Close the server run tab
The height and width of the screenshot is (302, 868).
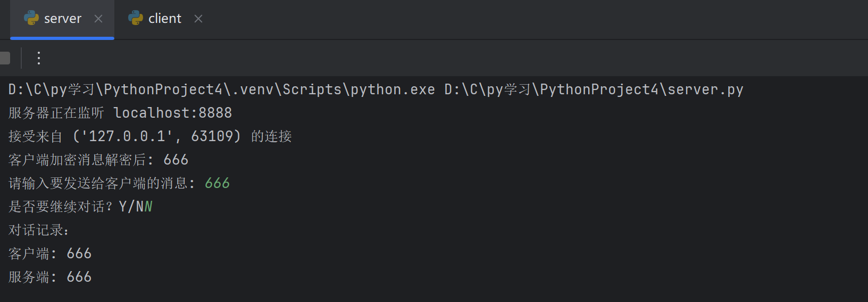(x=98, y=19)
